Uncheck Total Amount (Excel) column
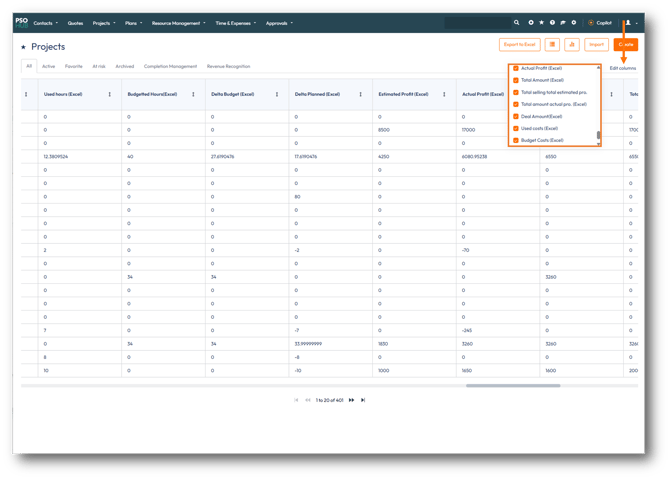 tap(516, 80)
